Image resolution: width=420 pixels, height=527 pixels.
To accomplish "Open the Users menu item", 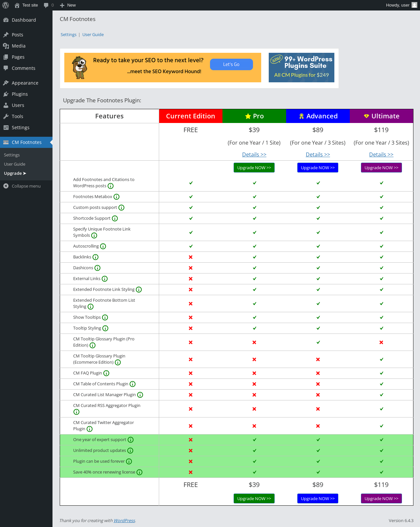I will [26, 105].
